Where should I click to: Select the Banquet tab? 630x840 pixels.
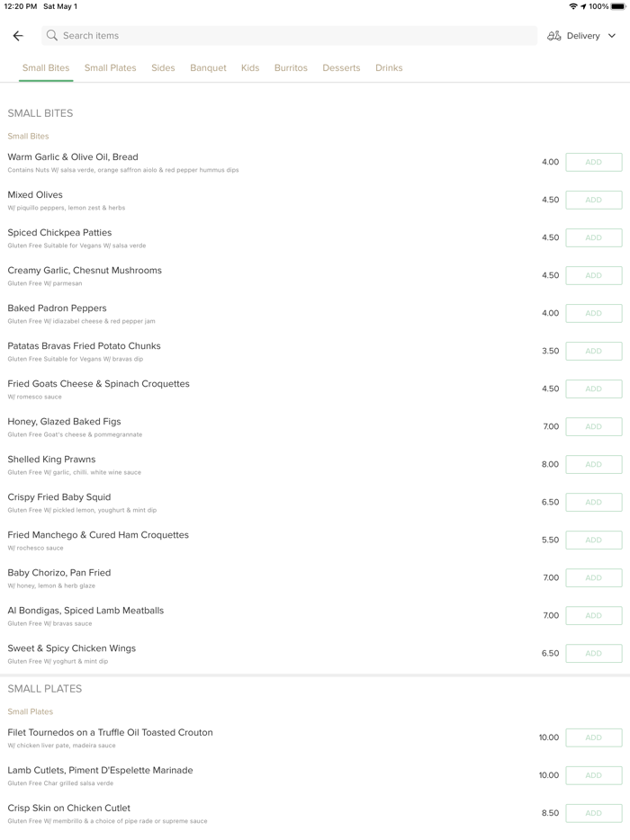tap(208, 68)
